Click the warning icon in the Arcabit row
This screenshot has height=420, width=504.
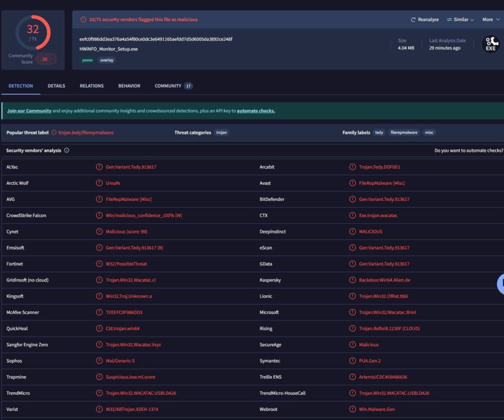(x=353, y=167)
